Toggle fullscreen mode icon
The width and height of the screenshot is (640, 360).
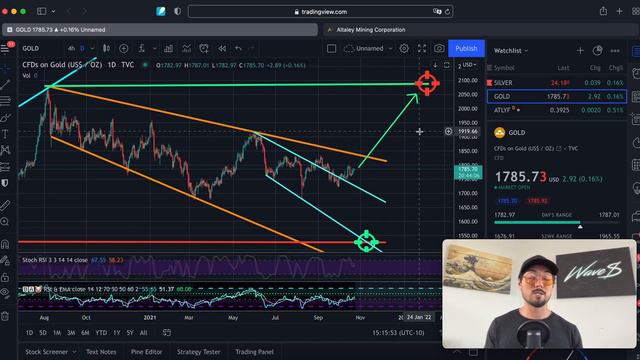[422, 49]
